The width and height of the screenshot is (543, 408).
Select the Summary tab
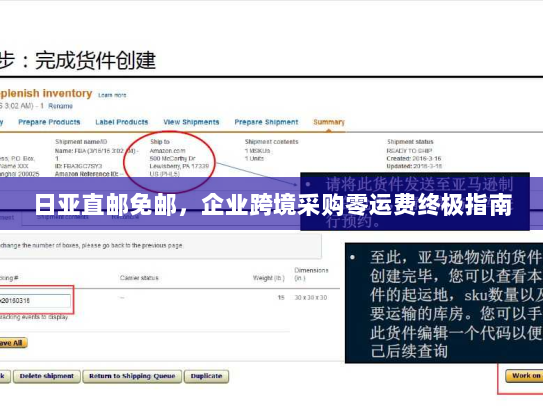point(329,122)
